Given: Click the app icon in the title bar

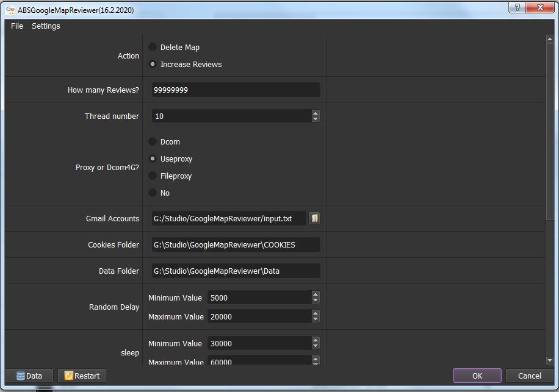Looking at the screenshot, I should point(10,10).
